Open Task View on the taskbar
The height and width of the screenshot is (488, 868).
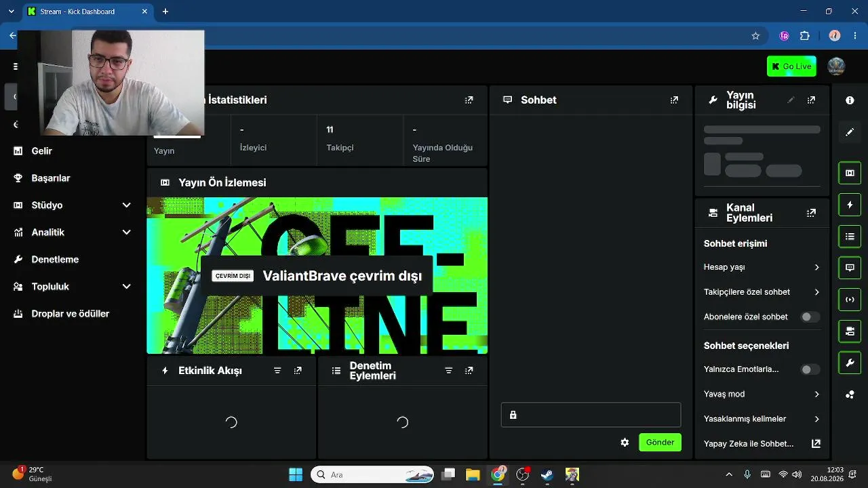[x=448, y=474]
